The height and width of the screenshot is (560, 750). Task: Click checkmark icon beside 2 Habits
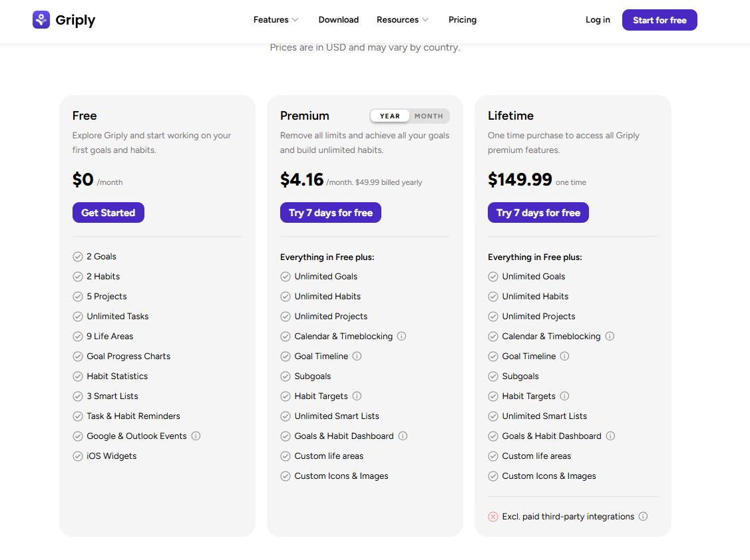click(78, 277)
